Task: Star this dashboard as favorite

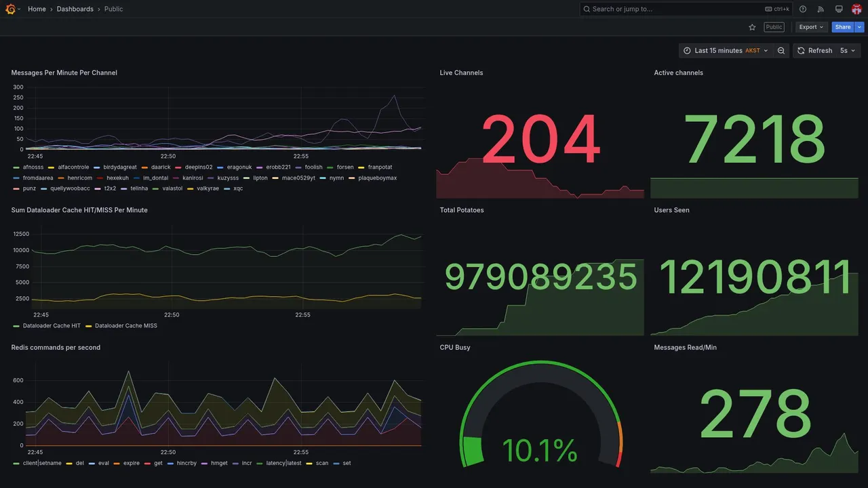Action: click(752, 27)
